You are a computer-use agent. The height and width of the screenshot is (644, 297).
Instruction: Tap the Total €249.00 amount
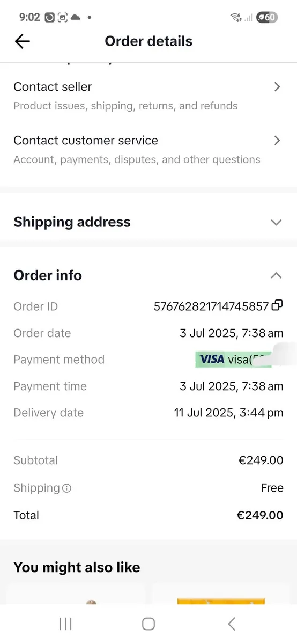pyautogui.click(x=260, y=515)
